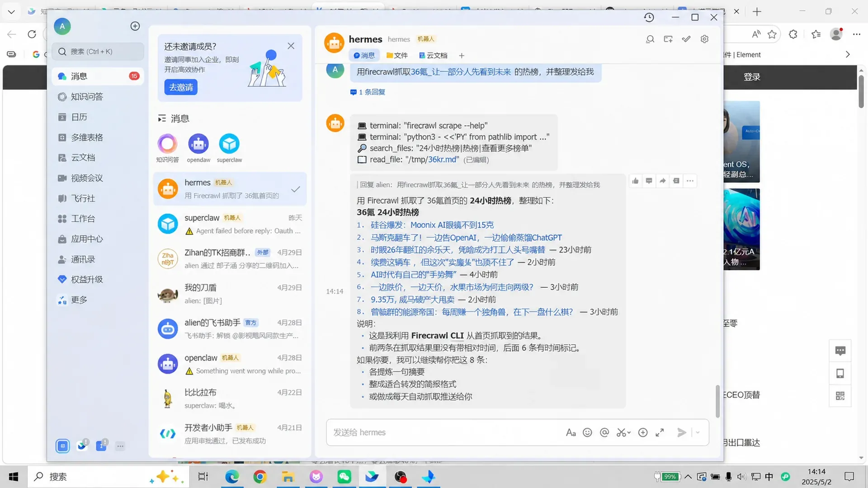Open the 知识问答 shortcut avatar
Image resolution: width=868 pixels, height=488 pixels.
tap(167, 144)
